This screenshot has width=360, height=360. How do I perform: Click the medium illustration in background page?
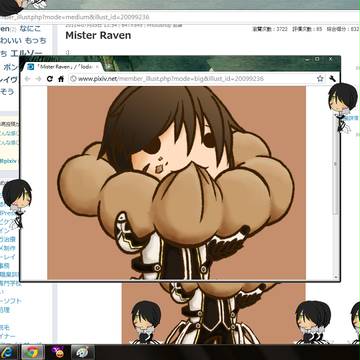[213, 313]
